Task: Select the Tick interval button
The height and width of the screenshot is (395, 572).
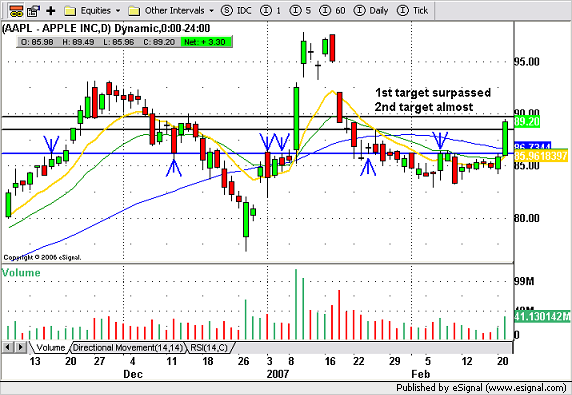Action: point(412,11)
